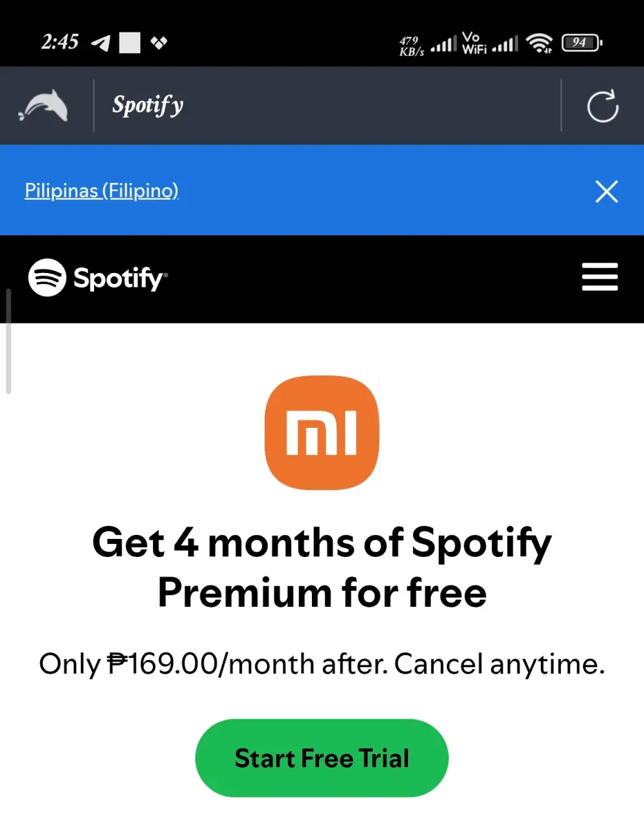Tap the white square notification icon
Image resolution: width=644 pixels, height=830 pixels.
[x=130, y=43]
